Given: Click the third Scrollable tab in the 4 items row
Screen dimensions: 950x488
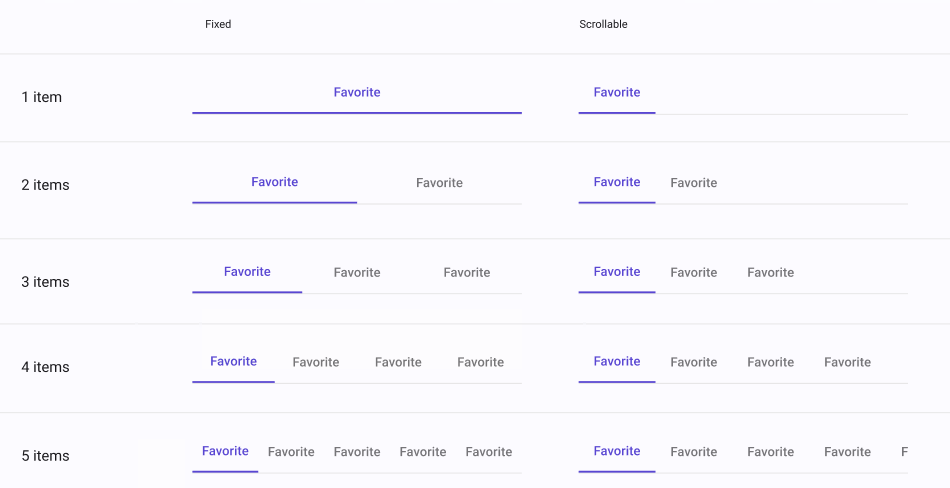Looking at the screenshot, I should click(771, 363).
